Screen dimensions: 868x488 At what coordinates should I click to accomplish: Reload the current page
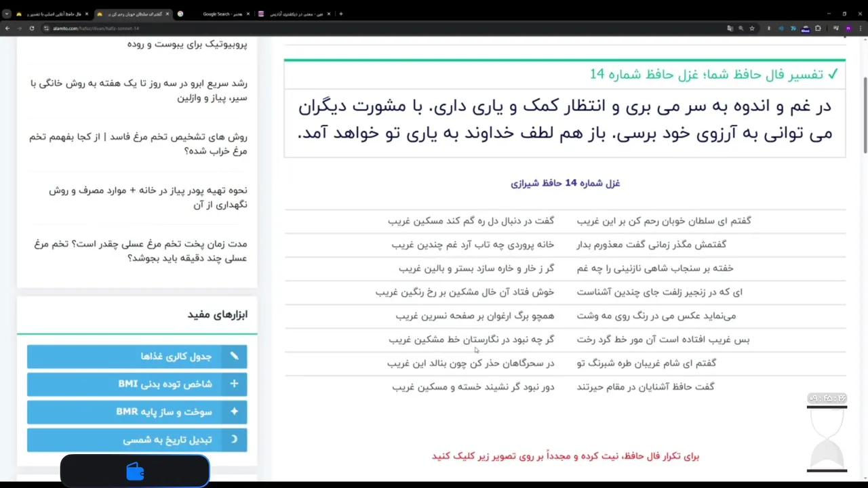(x=31, y=28)
